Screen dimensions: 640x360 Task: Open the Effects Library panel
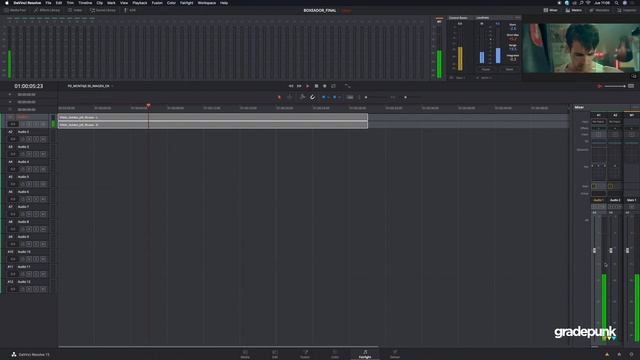coord(47,10)
